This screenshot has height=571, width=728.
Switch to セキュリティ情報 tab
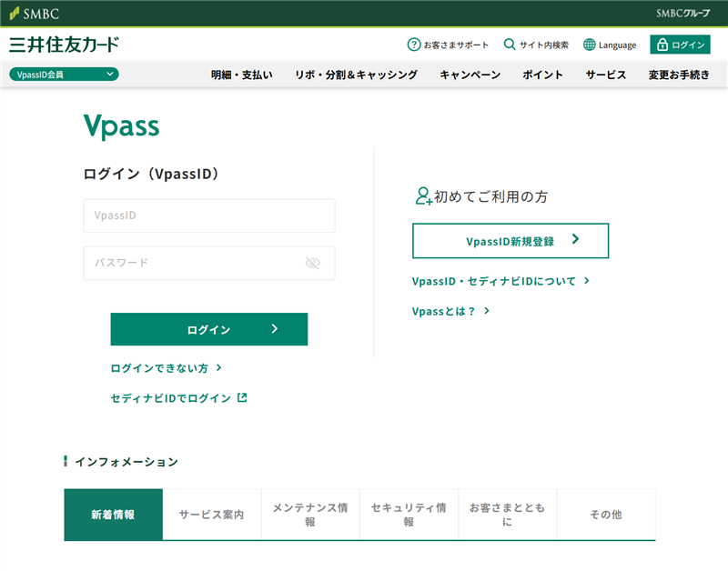[x=409, y=515]
